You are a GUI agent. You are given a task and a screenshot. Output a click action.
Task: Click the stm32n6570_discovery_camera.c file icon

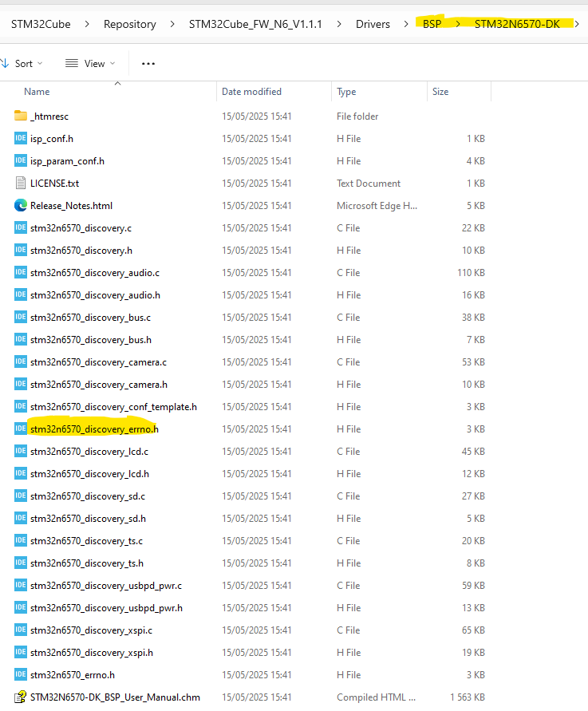coord(21,361)
